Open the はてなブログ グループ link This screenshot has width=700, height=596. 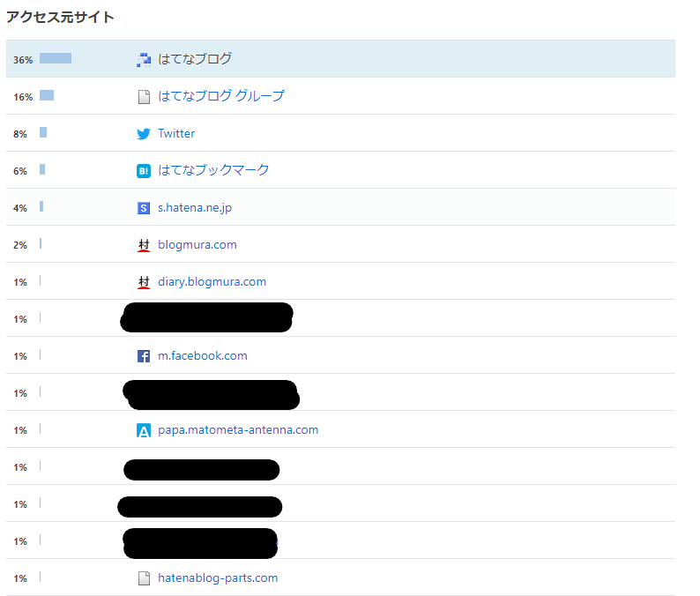click(221, 96)
